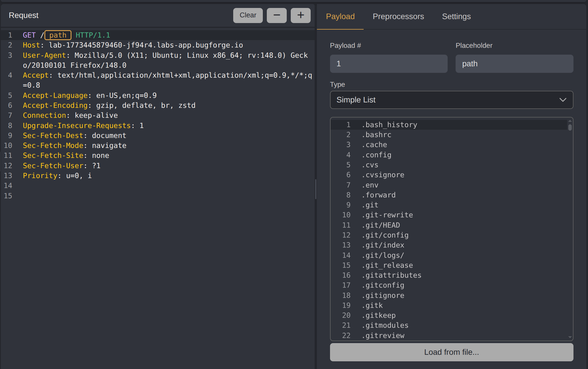Select the .gitignore entry in the wordlist
Image resolution: width=588 pixels, height=369 pixels.
click(383, 295)
